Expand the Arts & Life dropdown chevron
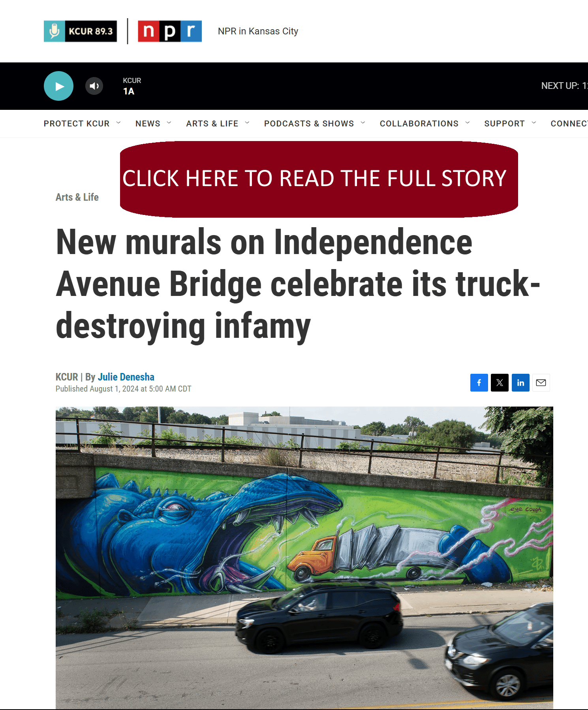The width and height of the screenshot is (588, 710). (247, 123)
